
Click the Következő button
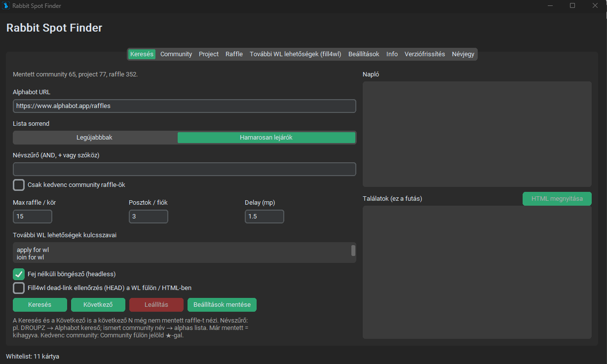pyautogui.click(x=98, y=305)
